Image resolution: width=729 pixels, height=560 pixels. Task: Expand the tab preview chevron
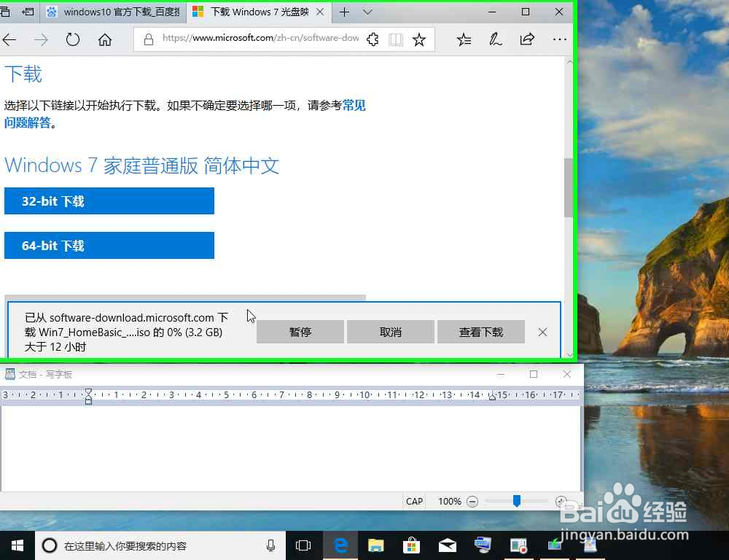click(367, 12)
